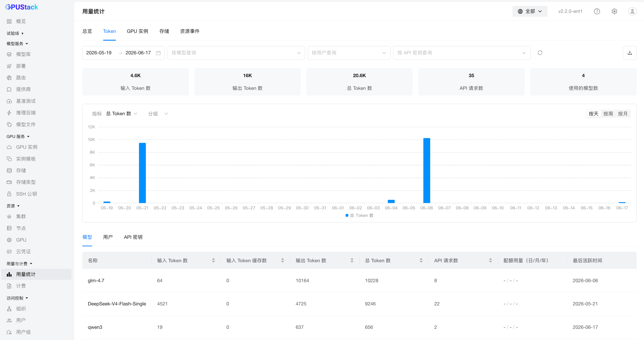Viewport: 644px width, 340px height.
Task: Open 节点 nodes icon
Action: [x=9, y=228]
